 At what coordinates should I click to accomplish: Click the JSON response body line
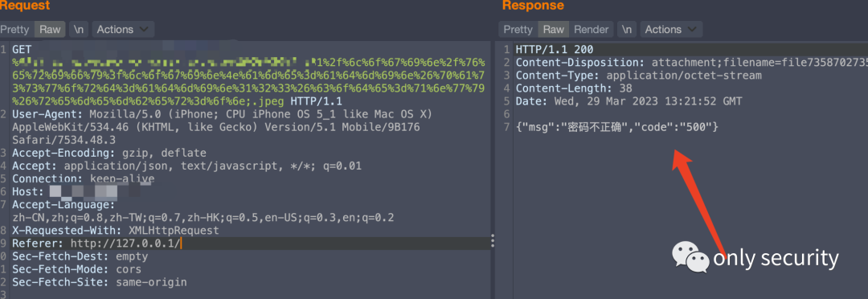pyautogui.click(x=617, y=127)
